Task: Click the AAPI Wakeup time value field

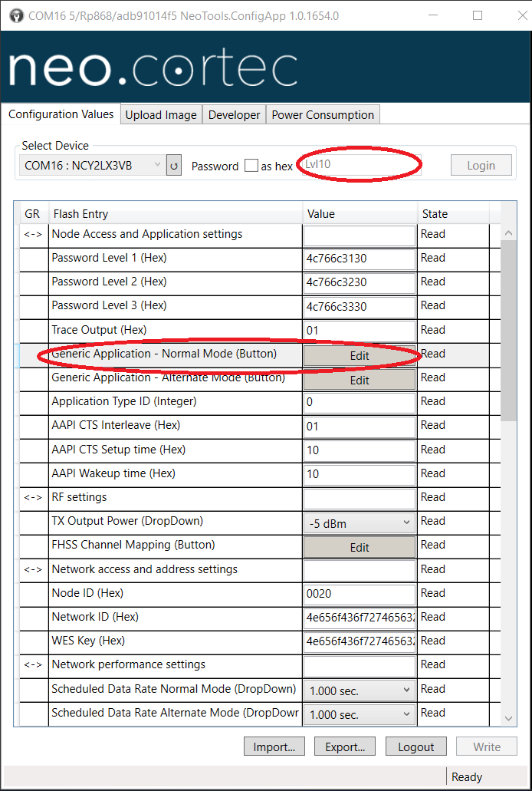Action: [359, 473]
